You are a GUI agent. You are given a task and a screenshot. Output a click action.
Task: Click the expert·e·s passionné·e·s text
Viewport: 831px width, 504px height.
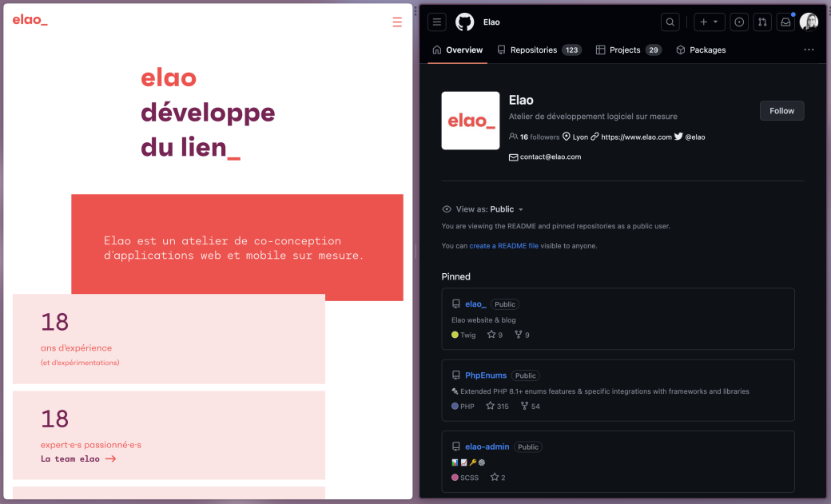90,445
